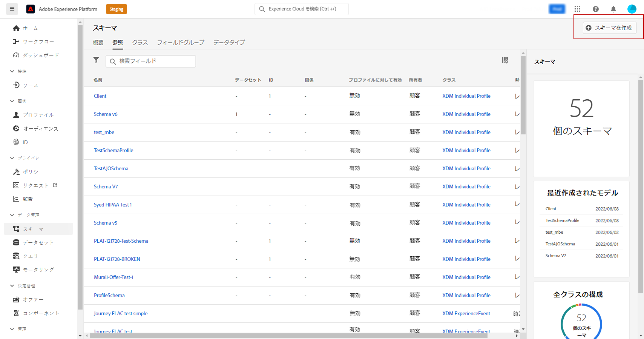Open the hamburger navigation menu
The image size is (644, 339).
click(x=12, y=9)
